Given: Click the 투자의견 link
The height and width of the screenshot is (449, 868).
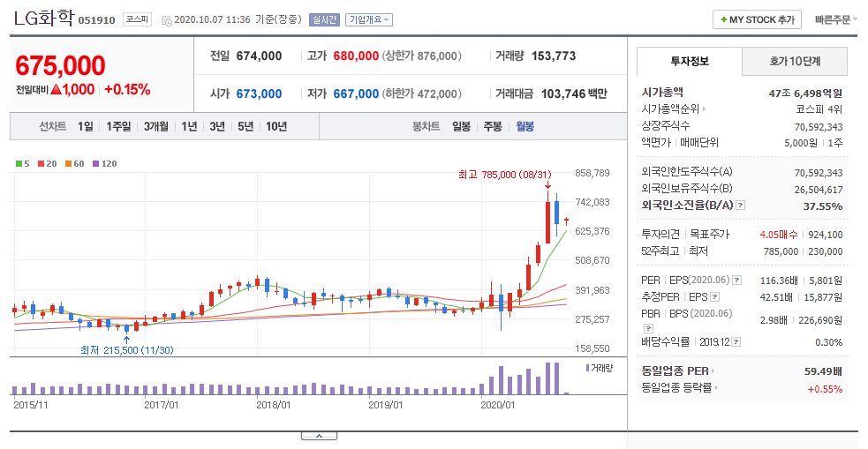Looking at the screenshot, I should (x=660, y=235).
